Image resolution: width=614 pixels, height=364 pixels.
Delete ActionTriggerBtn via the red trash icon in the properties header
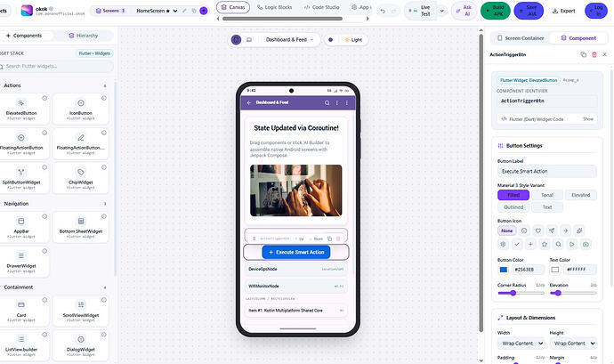tap(594, 54)
